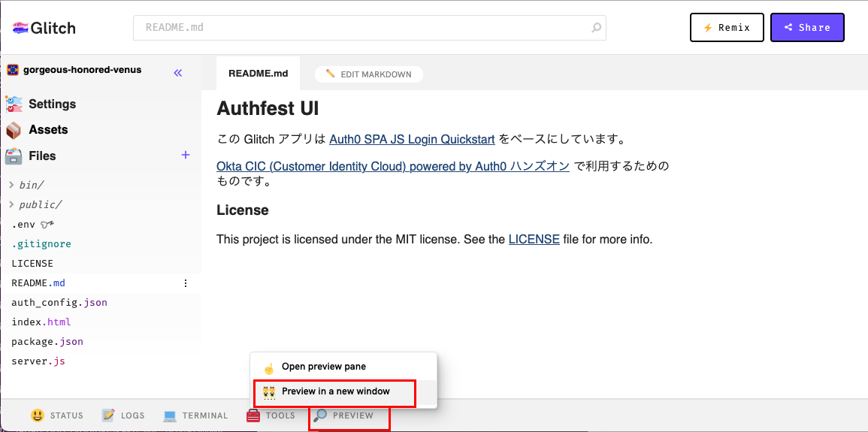Select Open preview pane menu item
This screenshot has height=432, width=868.
tap(343, 366)
